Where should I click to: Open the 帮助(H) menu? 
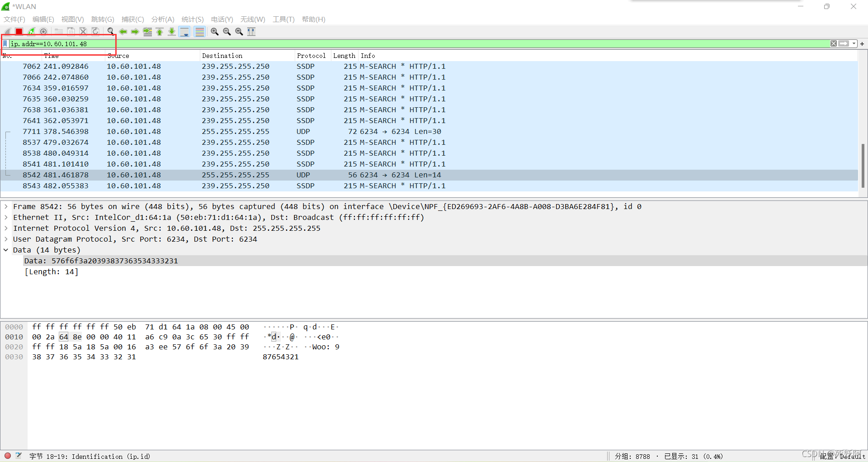point(314,19)
